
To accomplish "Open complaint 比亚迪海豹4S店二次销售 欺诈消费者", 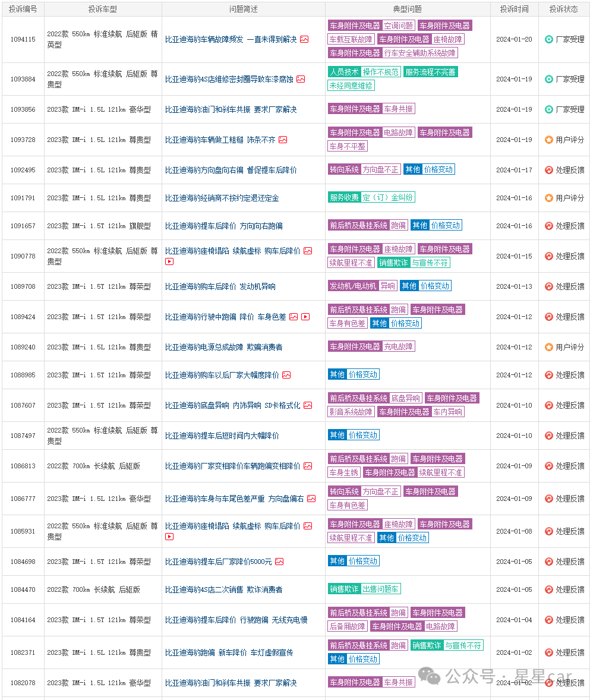I will [223, 589].
